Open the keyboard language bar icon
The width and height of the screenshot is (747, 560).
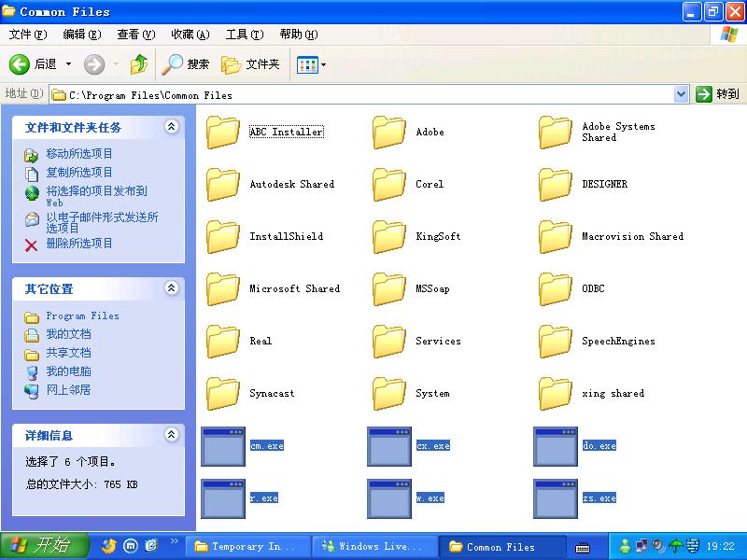(582, 548)
